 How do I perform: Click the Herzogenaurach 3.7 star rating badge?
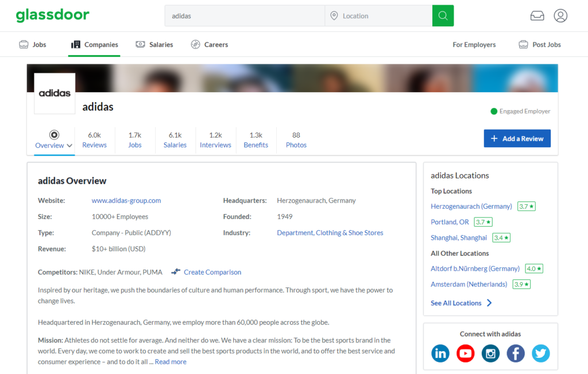click(x=527, y=206)
